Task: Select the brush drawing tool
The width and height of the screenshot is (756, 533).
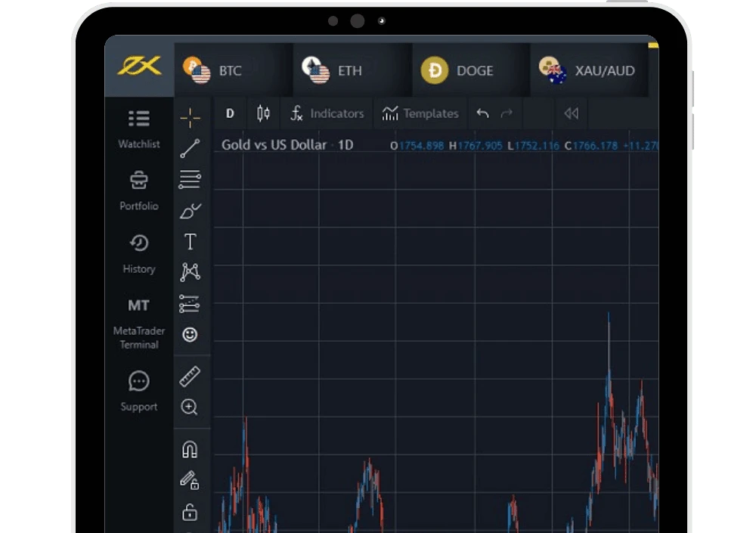Action: coord(190,210)
